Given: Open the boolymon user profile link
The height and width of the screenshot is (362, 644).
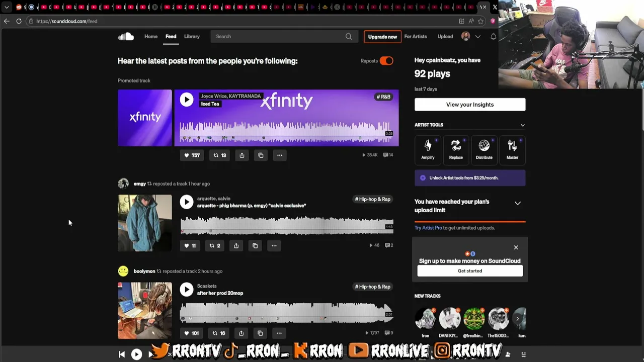Looking at the screenshot, I should 144,271.
